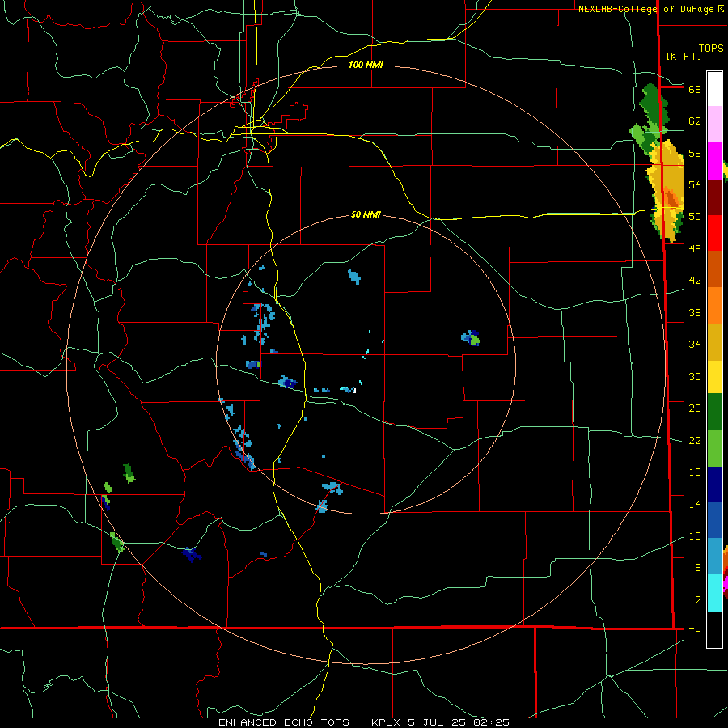Click the Enhanced Echo Tops KPUX caption
This screenshot has width=728, height=728.
tap(364, 722)
